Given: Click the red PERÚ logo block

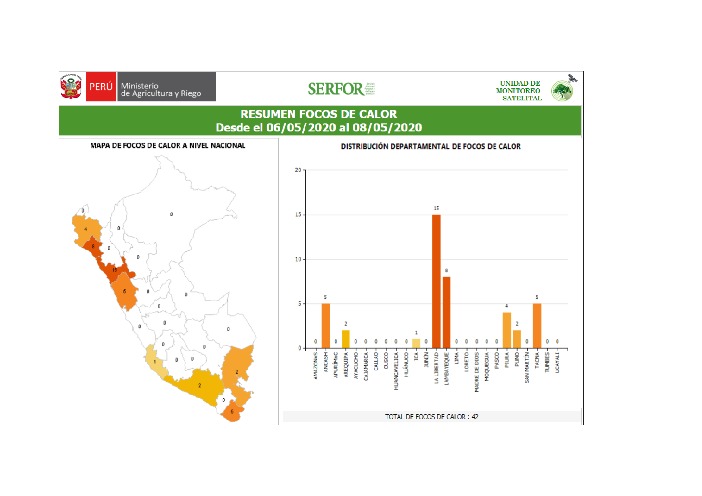Looking at the screenshot, I should (100, 87).
